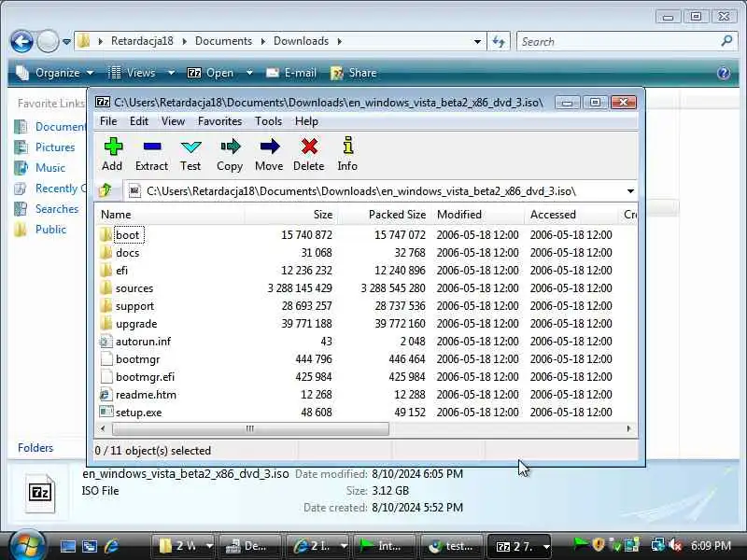Expand the 7-Zip address path dropdown
Image resolution: width=747 pixels, height=560 pixels.
coord(630,191)
